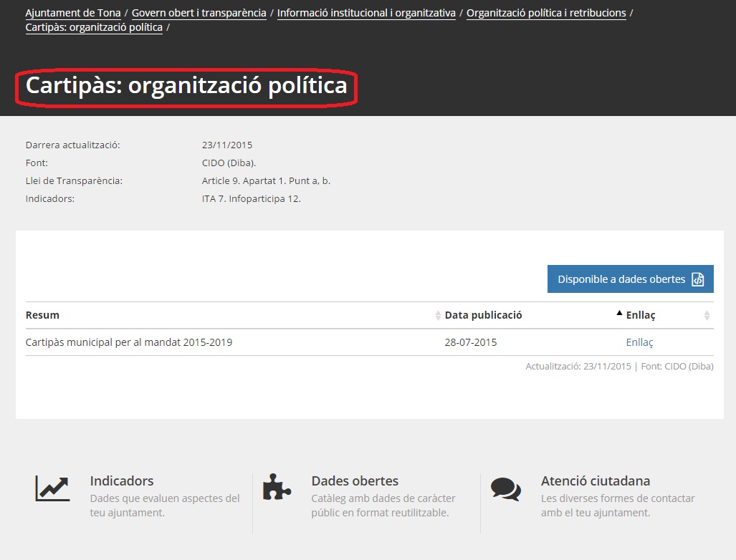Toggle sort arrows at the Resum column's right edge
The width and height of the screenshot is (736, 560).
(x=438, y=315)
